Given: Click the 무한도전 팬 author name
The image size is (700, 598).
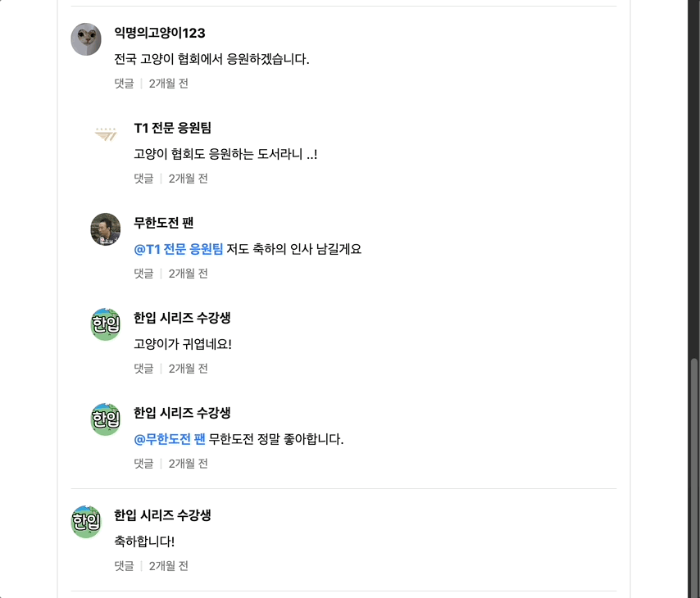Looking at the screenshot, I should [164, 223].
